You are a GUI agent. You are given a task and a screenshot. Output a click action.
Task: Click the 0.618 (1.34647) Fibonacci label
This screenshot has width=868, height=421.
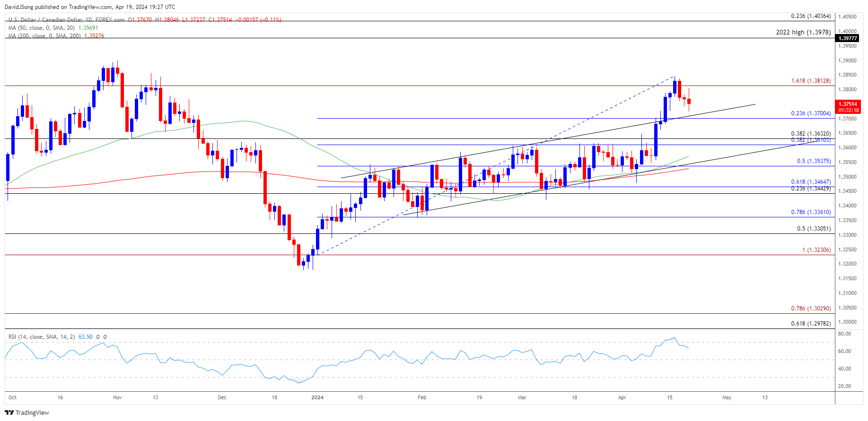point(811,182)
